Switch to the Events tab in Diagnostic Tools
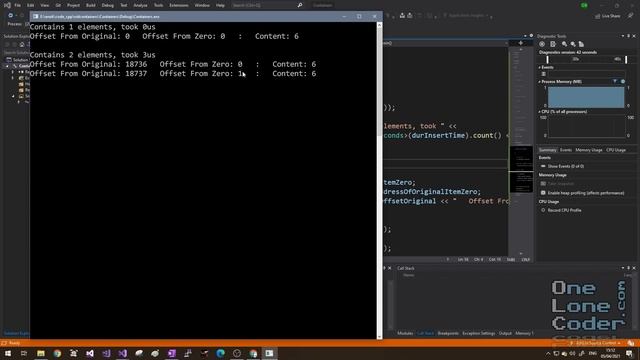 click(566, 150)
